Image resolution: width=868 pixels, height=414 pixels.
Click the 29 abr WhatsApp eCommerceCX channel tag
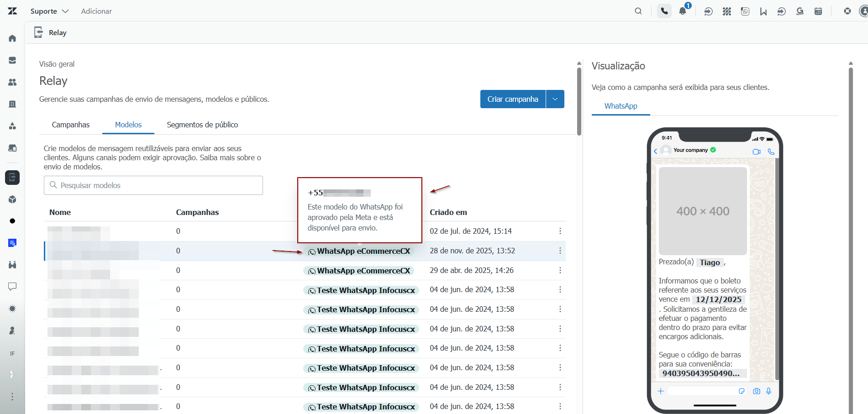click(x=359, y=271)
